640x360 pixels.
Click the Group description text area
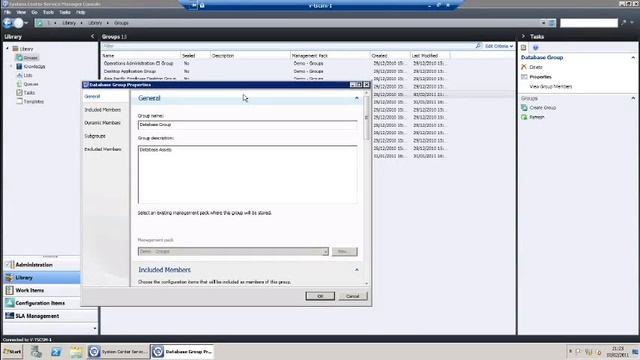(x=247, y=174)
